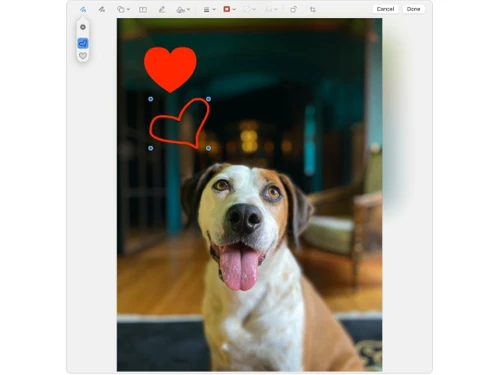Image resolution: width=500 pixels, height=375 pixels.
Task: Click the Cancel button
Action: click(x=385, y=9)
